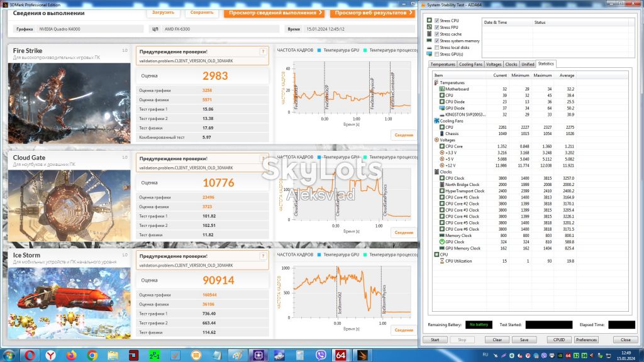Open CPUID from the stability test window
Image resolution: width=644 pixels, height=362 pixels.
pyautogui.click(x=559, y=340)
